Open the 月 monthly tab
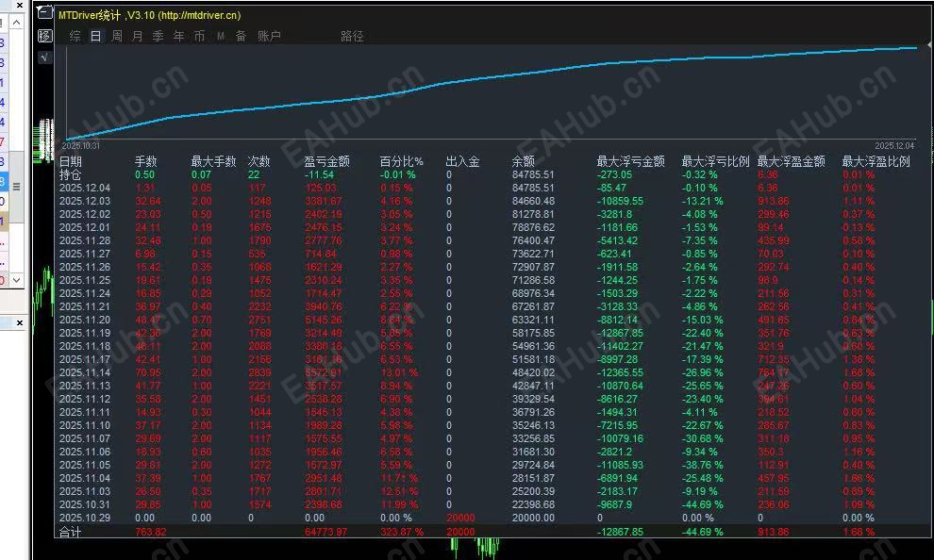934x560 pixels. pyautogui.click(x=138, y=36)
